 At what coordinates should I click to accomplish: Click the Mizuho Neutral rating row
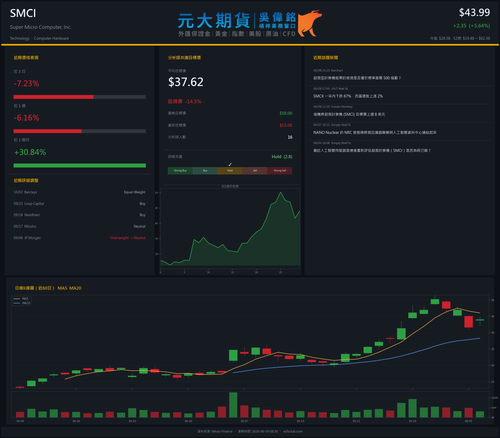[80, 226]
